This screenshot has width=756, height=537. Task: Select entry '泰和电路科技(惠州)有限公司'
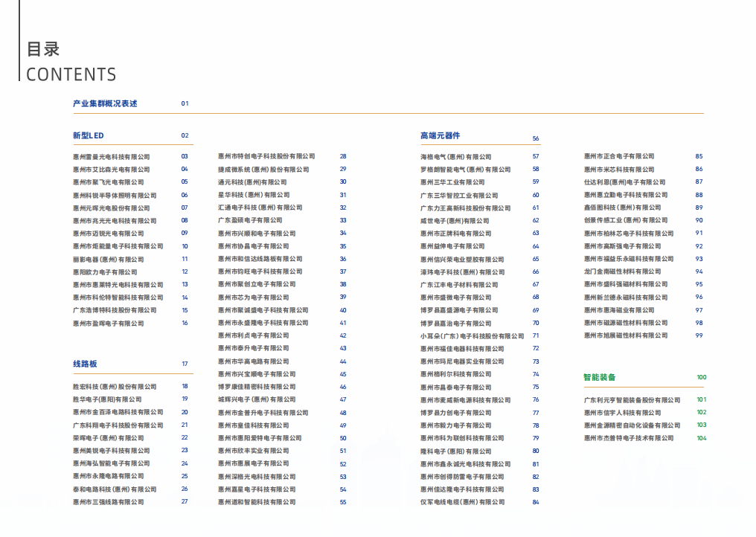click(115, 489)
